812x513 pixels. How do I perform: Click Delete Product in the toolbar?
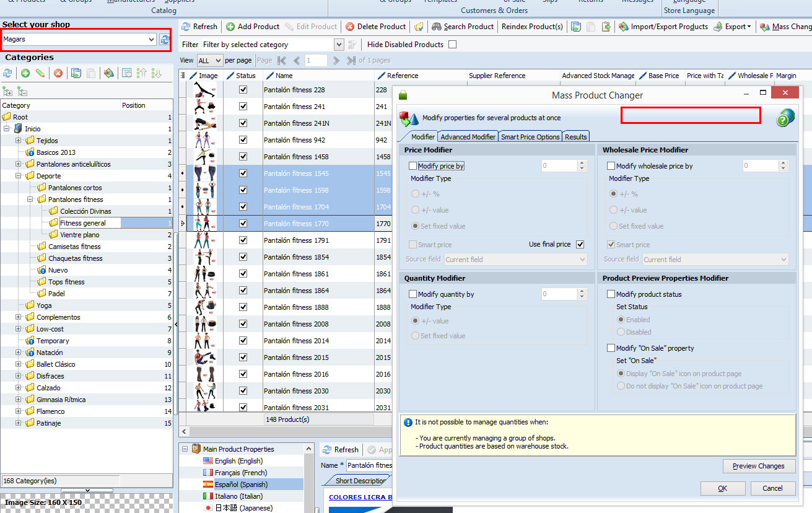pyautogui.click(x=375, y=27)
